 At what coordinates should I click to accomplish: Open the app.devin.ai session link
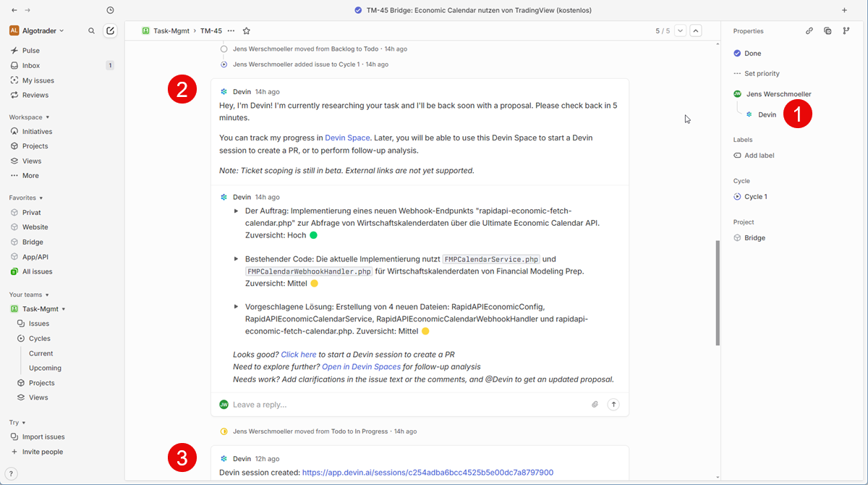point(427,473)
